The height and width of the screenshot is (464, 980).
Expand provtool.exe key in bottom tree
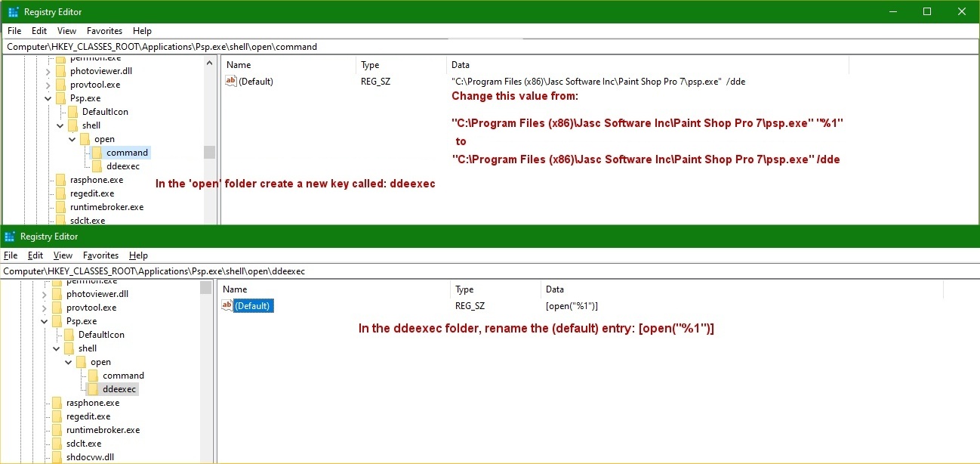pyautogui.click(x=44, y=308)
